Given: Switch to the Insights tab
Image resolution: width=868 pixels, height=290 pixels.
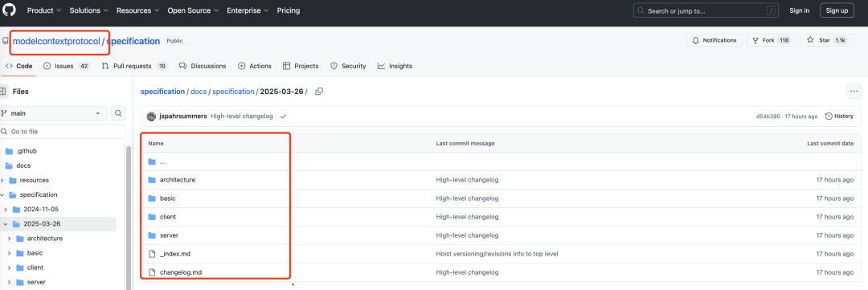Looking at the screenshot, I should point(395,66).
